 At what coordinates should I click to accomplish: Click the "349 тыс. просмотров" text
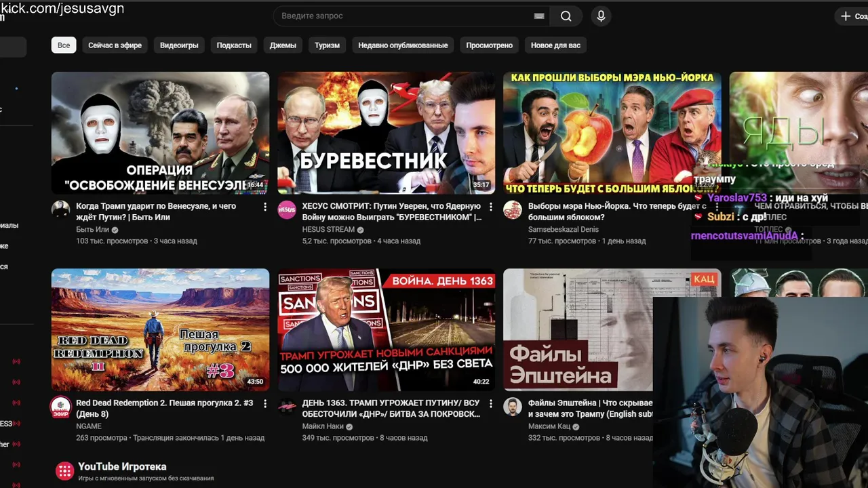[338, 438]
